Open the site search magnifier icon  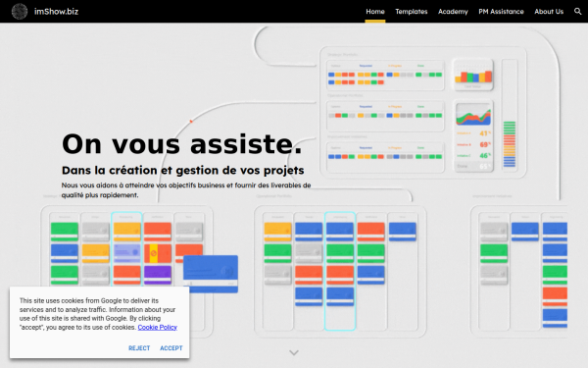point(578,11)
